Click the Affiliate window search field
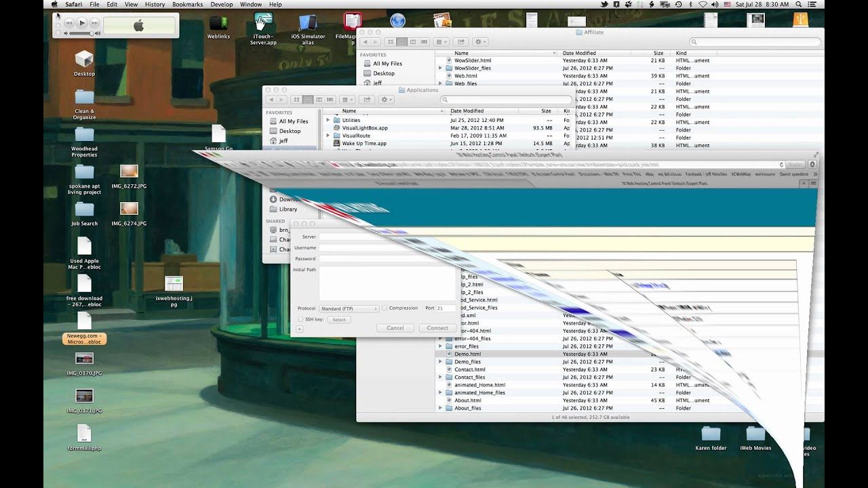 coord(754,42)
